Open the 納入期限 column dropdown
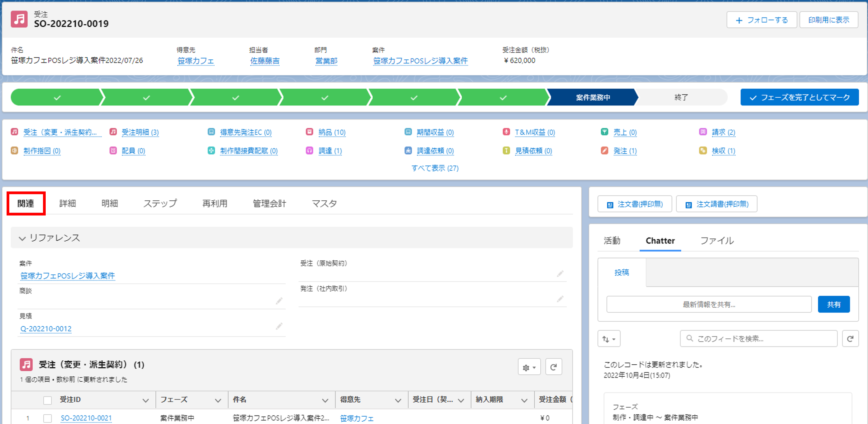Viewport: 868px width, 424px height. (524, 400)
